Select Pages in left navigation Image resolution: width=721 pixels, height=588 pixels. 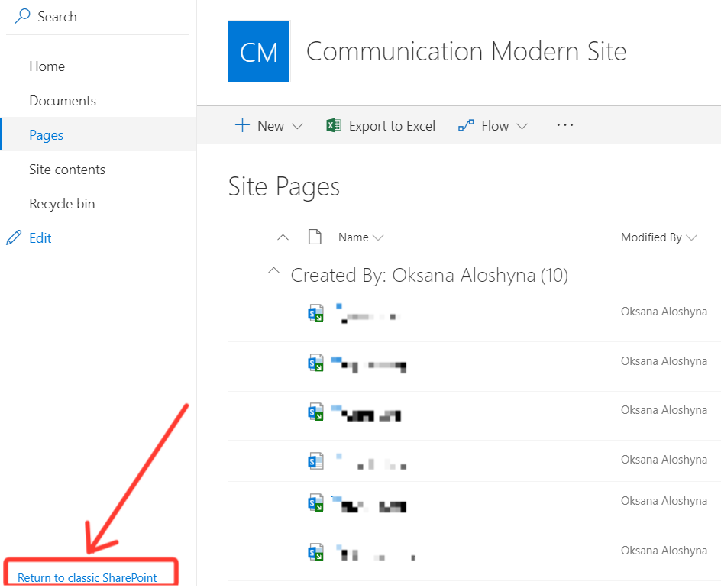(x=99, y=134)
